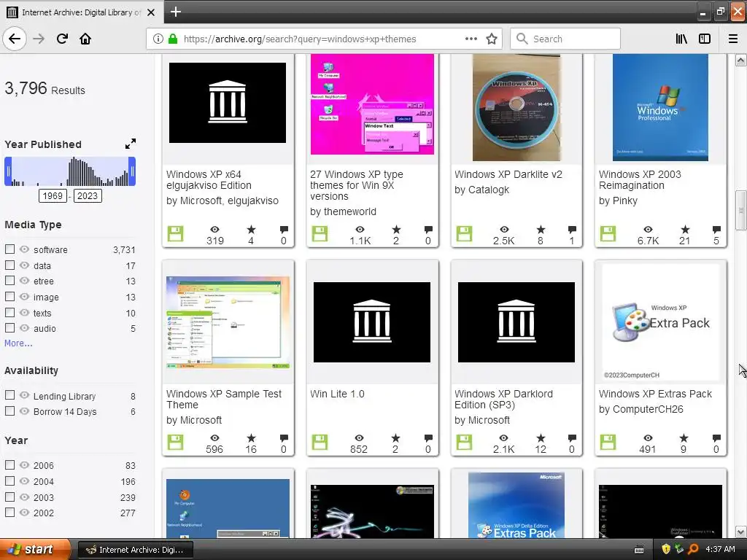This screenshot has height=560, width=747.
Task: Click the favorites star on Windows XP 2003 Reimagination
Action: 684,230
